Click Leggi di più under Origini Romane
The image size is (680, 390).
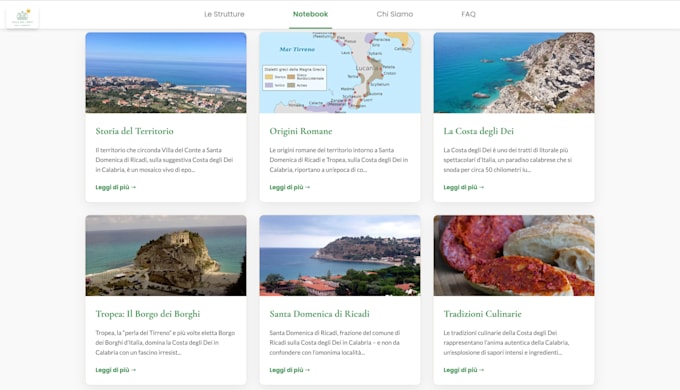coord(290,187)
